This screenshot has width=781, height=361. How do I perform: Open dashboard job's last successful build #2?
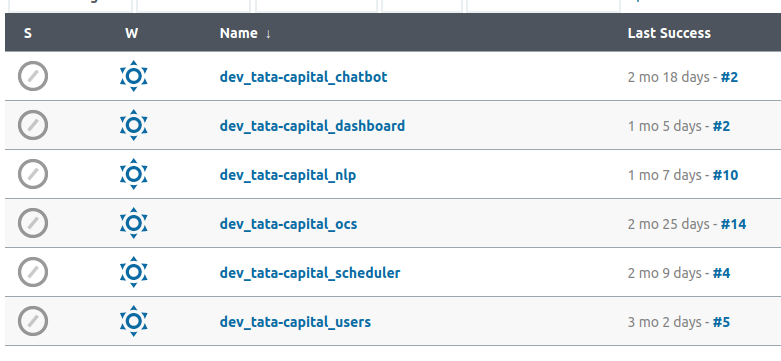click(721, 126)
